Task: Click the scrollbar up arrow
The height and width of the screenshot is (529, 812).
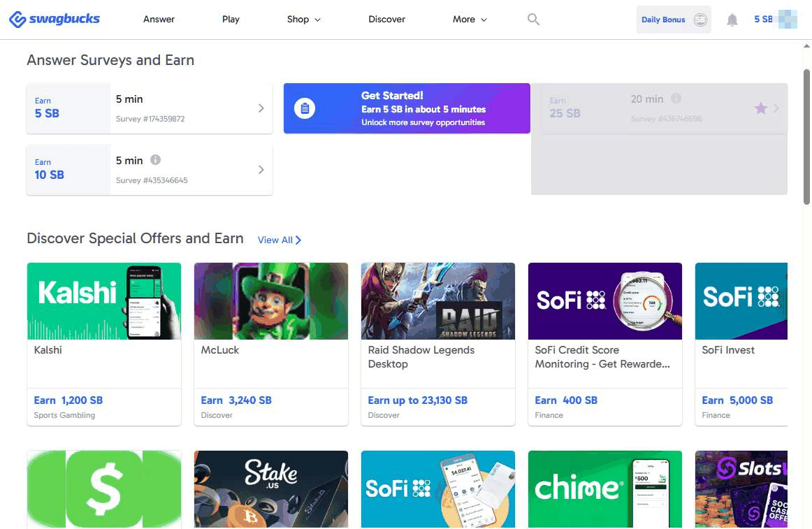Action: [x=806, y=45]
